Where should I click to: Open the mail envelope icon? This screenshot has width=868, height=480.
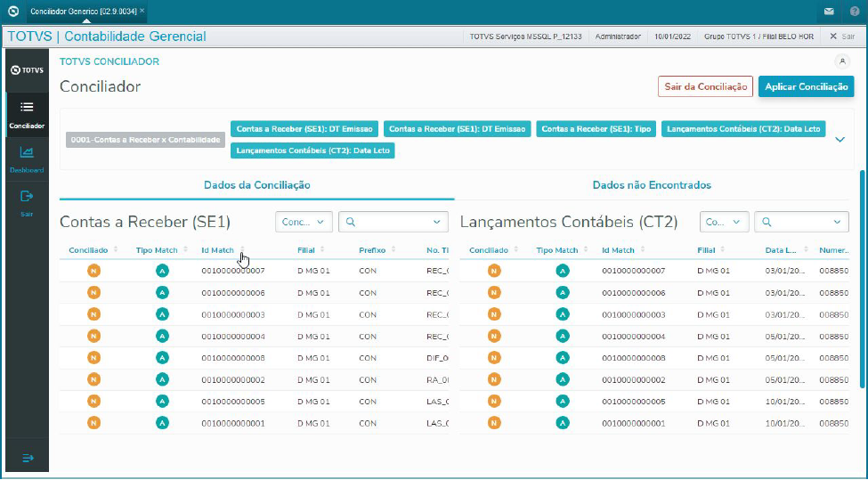tap(828, 12)
